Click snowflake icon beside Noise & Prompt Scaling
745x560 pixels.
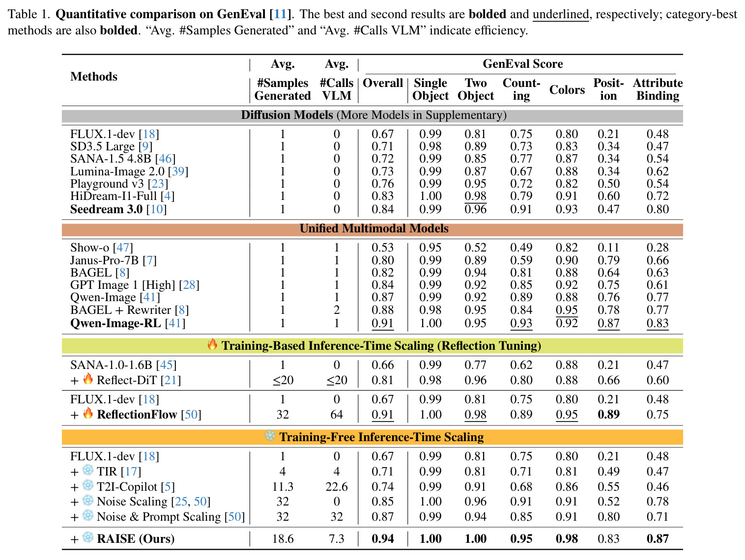point(88,515)
